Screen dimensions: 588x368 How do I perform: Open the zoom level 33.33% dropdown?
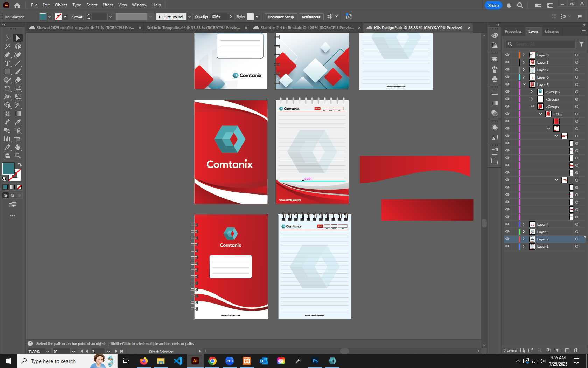point(48,352)
